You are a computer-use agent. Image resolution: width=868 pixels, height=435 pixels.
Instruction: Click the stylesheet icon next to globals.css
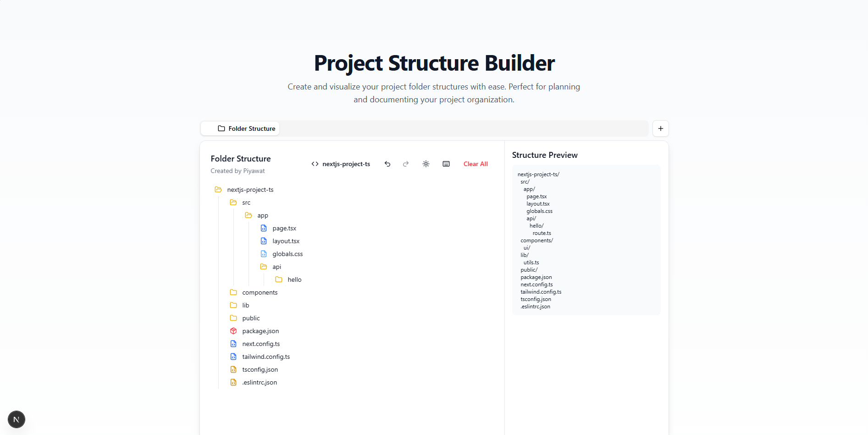[264, 254]
